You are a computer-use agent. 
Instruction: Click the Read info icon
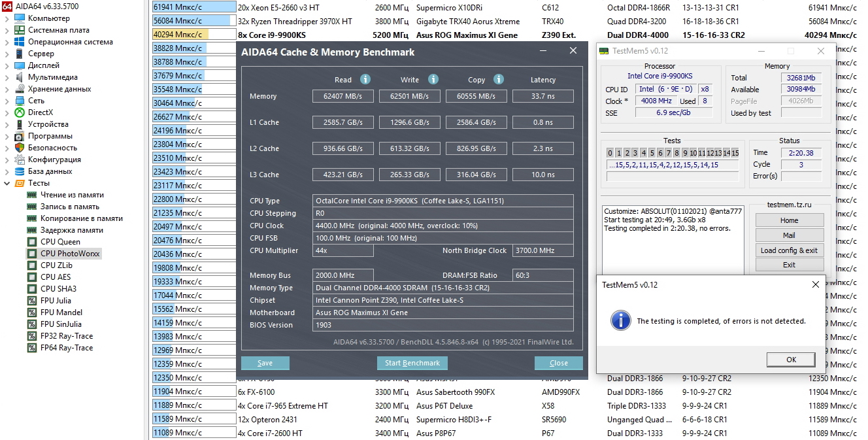(365, 79)
